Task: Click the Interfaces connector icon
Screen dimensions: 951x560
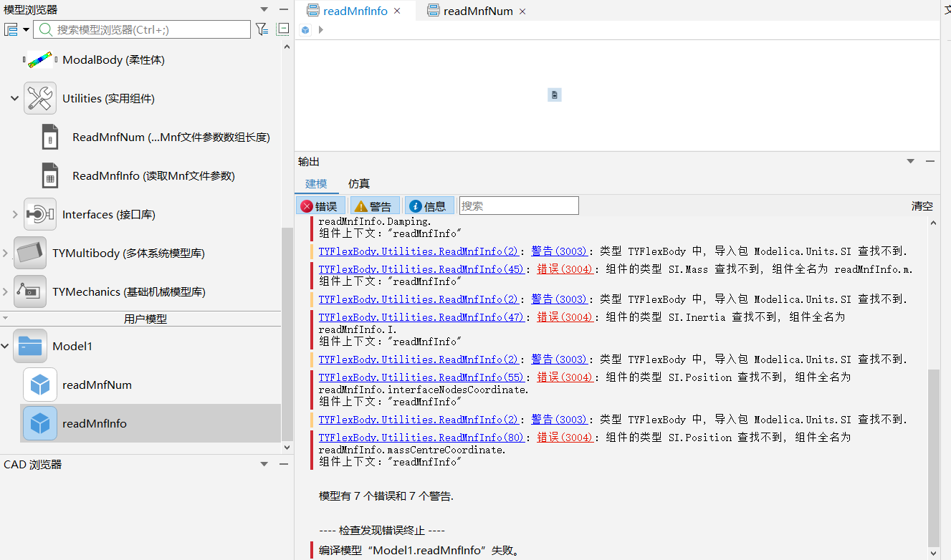Action: click(40, 215)
